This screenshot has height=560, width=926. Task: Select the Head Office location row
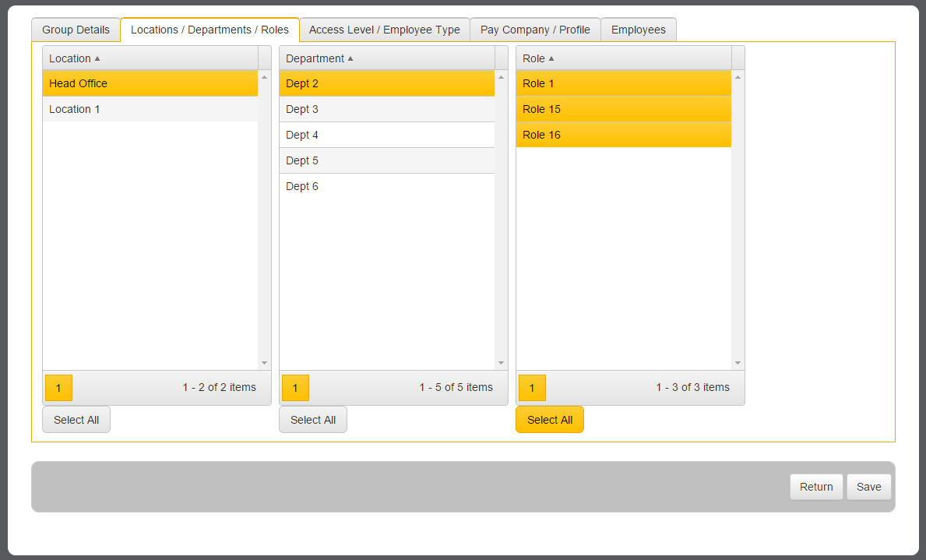(x=150, y=83)
